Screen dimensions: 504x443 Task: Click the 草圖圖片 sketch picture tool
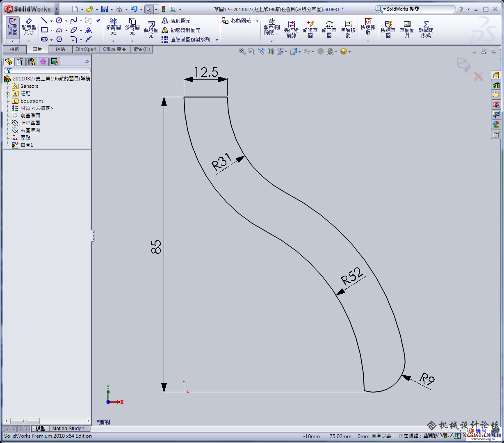click(x=407, y=29)
